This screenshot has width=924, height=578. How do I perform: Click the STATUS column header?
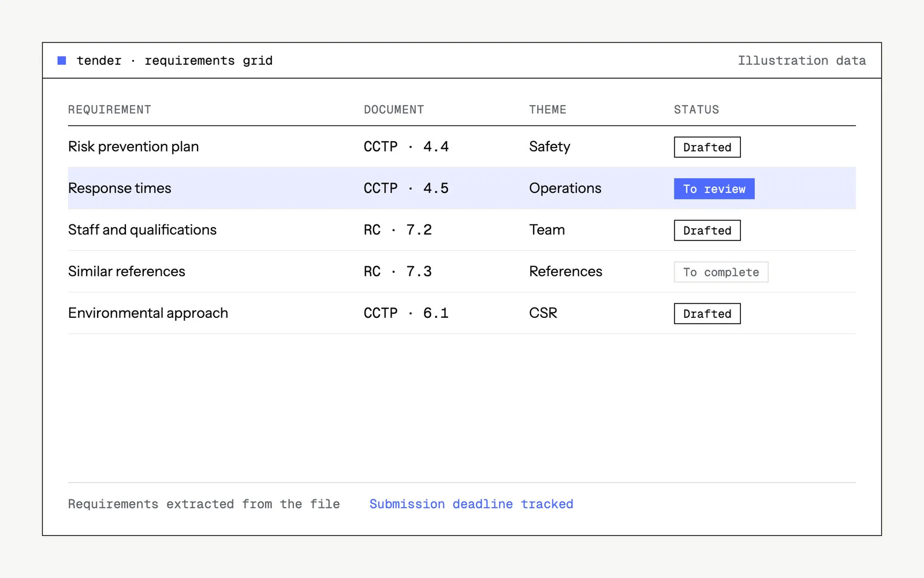pos(696,110)
